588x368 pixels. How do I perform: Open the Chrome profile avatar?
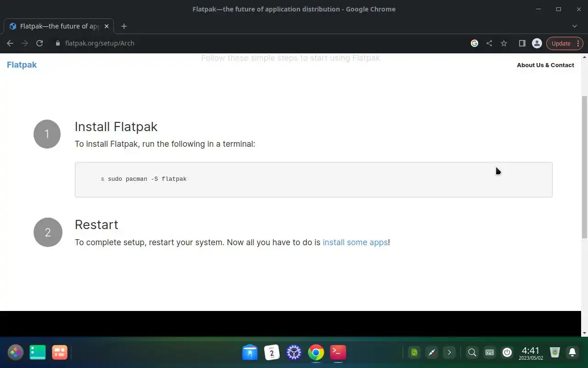coord(537,43)
